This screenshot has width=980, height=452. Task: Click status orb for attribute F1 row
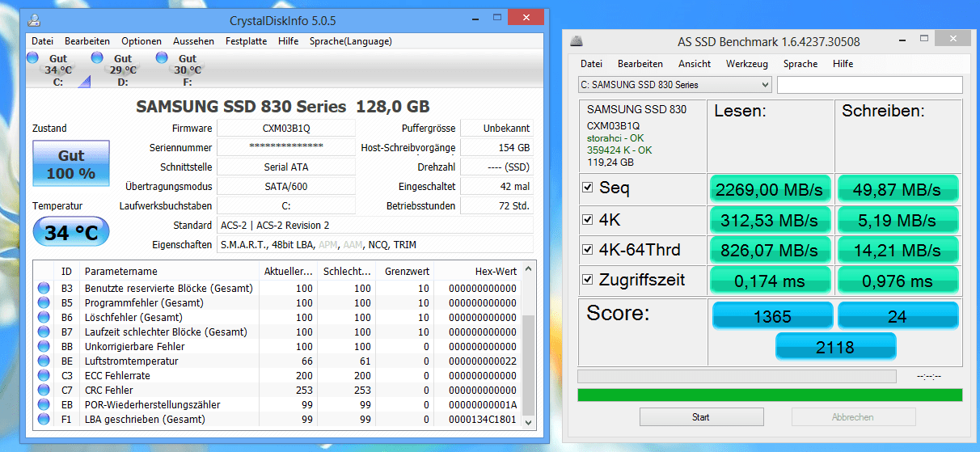pyautogui.click(x=44, y=419)
